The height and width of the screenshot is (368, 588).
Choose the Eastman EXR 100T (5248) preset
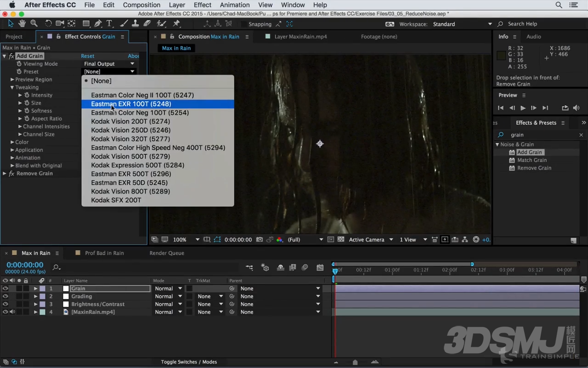pyautogui.click(x=158, y=104)
